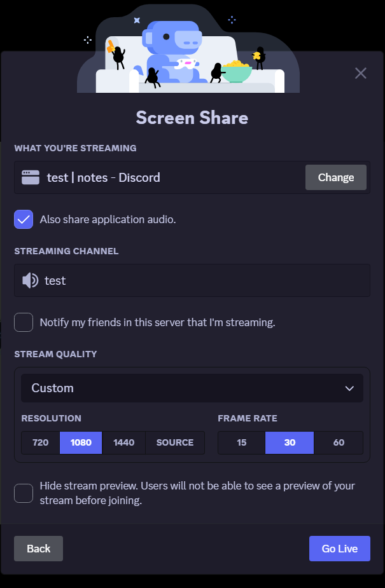Click the speaker icon next to the test channel

(x=29, y=280)
